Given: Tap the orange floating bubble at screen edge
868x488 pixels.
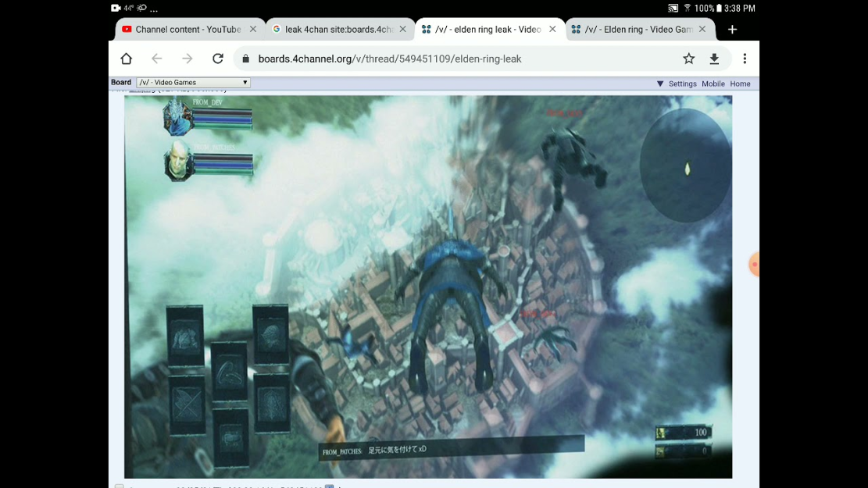Looking at the screenshot, I should (x=754, y=265).
